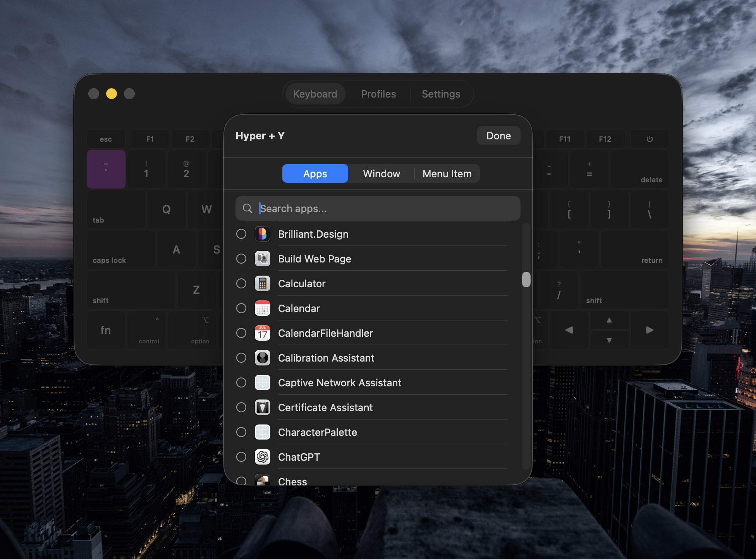Viewport: 756px width, 559px height.
Task: Click the Calculator app icon
Action: click(263, 284)
